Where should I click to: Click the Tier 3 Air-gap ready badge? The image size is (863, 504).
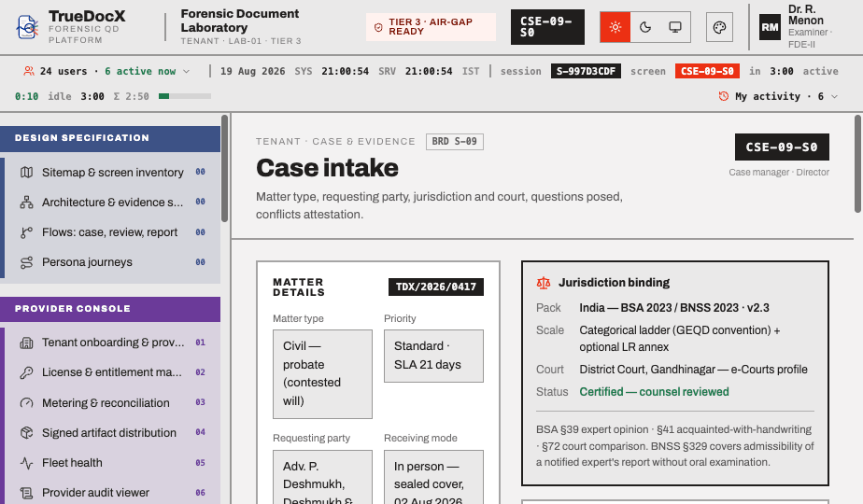pyautogui.click(x=431, y=27)
